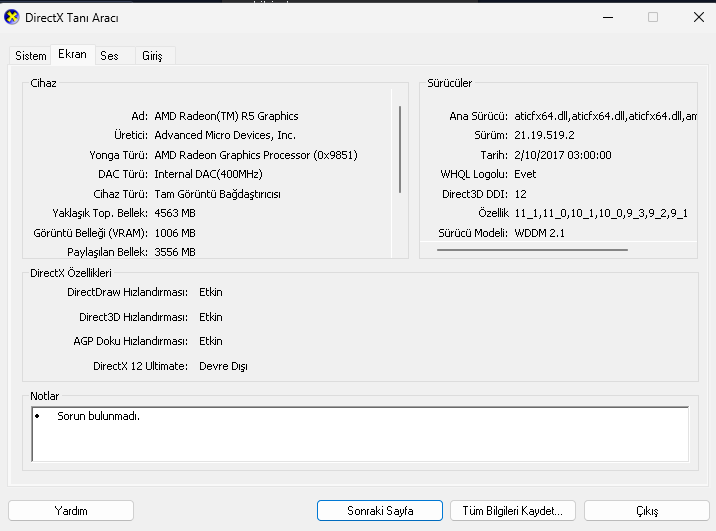Click the Sonraki Sayfa button
The height and width of the screenshot is (531, 716).
click(x=380, y=510)
